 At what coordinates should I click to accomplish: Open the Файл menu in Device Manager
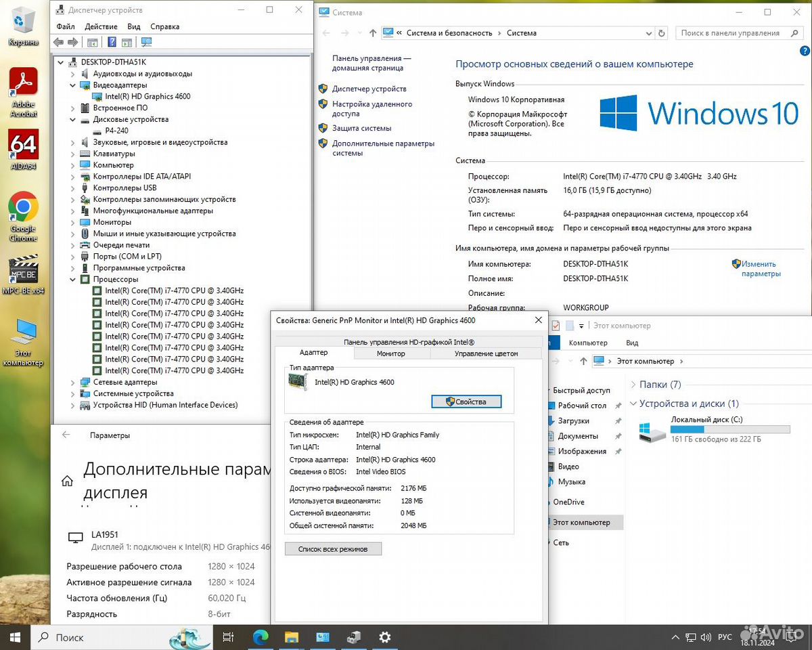point(66,26)
